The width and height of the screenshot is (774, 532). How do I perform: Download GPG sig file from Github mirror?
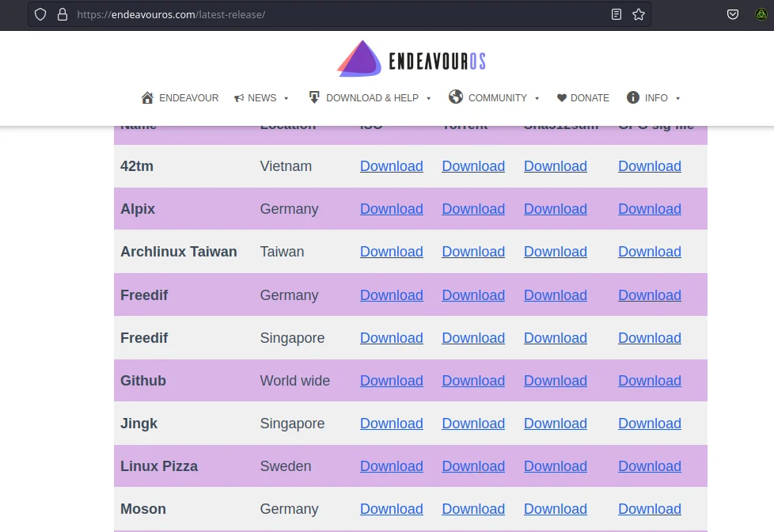(650, 380)
